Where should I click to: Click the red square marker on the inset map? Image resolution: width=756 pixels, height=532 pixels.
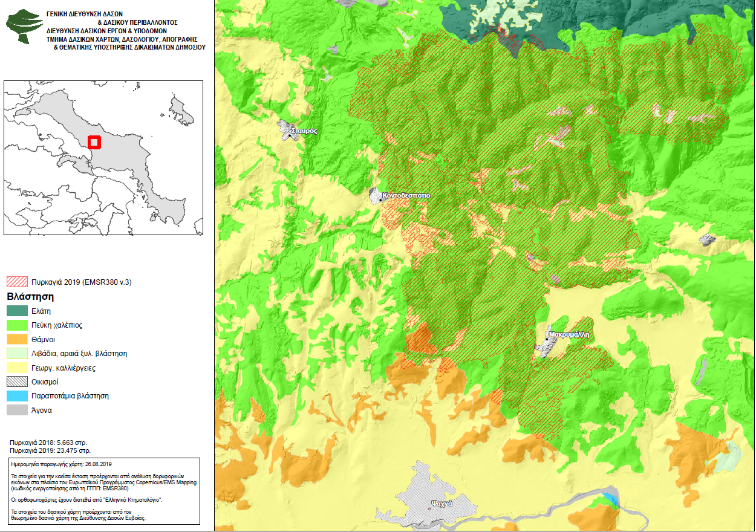tap(94, 142)
